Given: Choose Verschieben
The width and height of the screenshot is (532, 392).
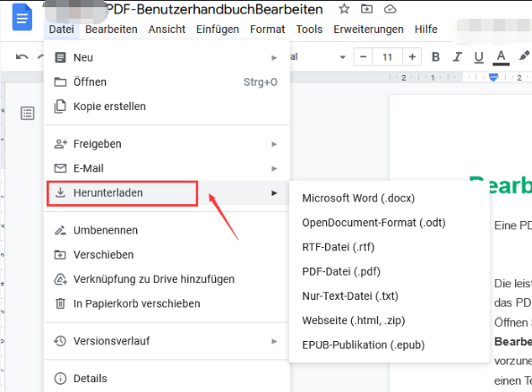Looking at the screenshot, I should point(167,255).
